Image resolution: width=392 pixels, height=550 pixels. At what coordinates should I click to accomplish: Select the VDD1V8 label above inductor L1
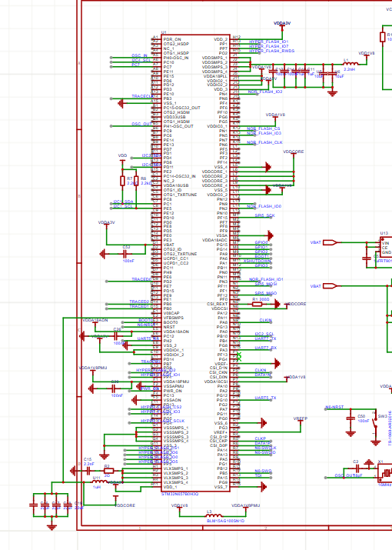click(x=367, y=53)
